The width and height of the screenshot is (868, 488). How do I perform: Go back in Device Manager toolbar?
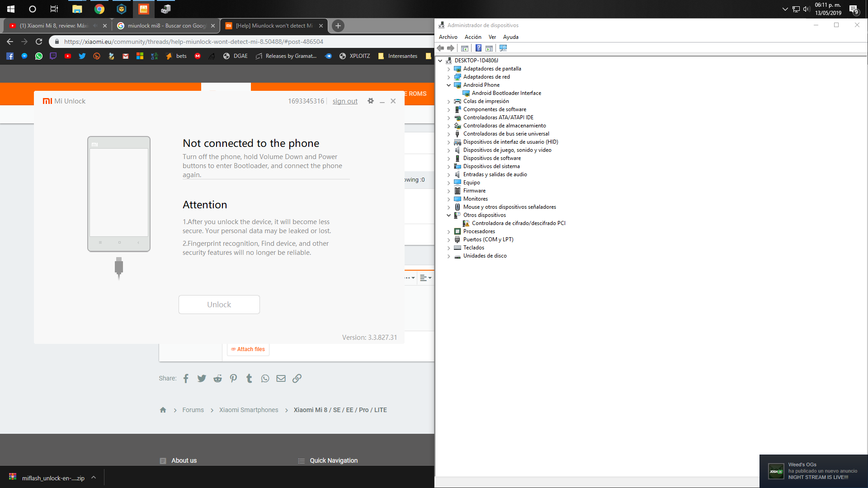[x=440, y=48]
